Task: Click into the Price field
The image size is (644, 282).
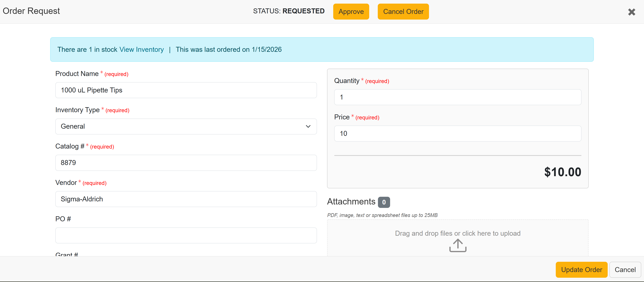Action: click(x=457, y=133)
